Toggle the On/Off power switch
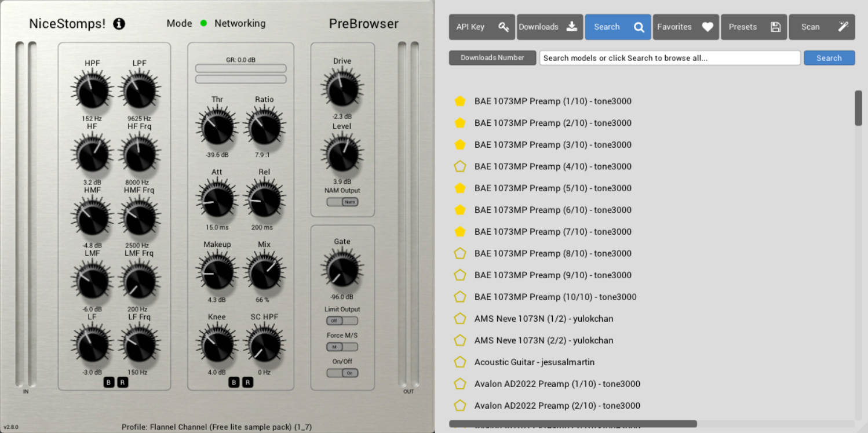The width and height of the screenshot is (868, 433). point(342,373)
